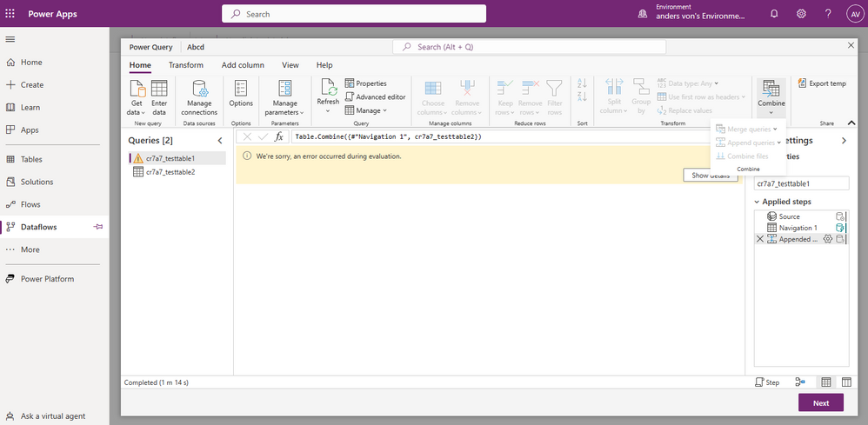The image size is (868, 425).
Task: Open the Help tab
Action: pyautogui.click(x=324, y=65)
